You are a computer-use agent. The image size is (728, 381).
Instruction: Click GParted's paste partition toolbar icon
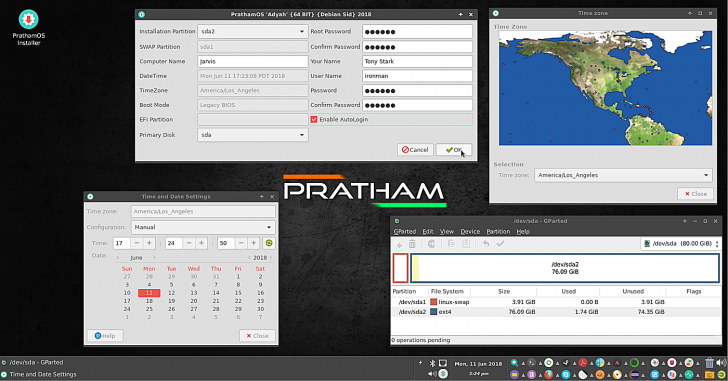466,244
